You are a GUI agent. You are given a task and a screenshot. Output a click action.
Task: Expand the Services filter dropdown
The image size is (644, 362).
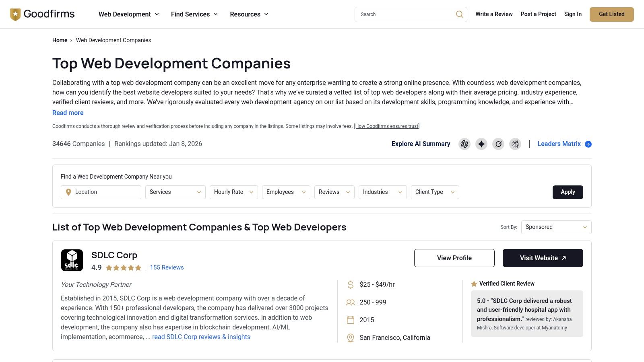coord(175,192)
